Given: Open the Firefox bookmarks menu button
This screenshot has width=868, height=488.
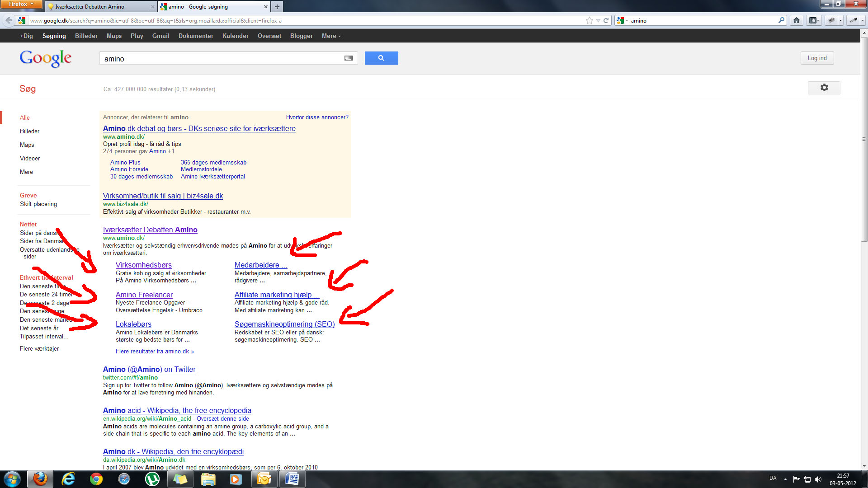Looking at the screenshot, I should pyautogui.click(x=814, y=20).
